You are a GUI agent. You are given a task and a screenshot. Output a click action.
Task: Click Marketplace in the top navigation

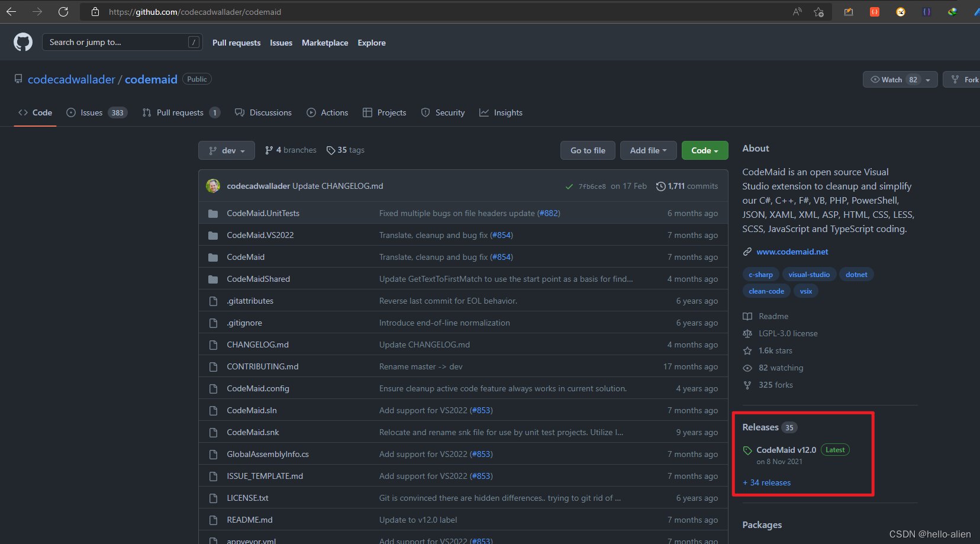coord(325,43)
